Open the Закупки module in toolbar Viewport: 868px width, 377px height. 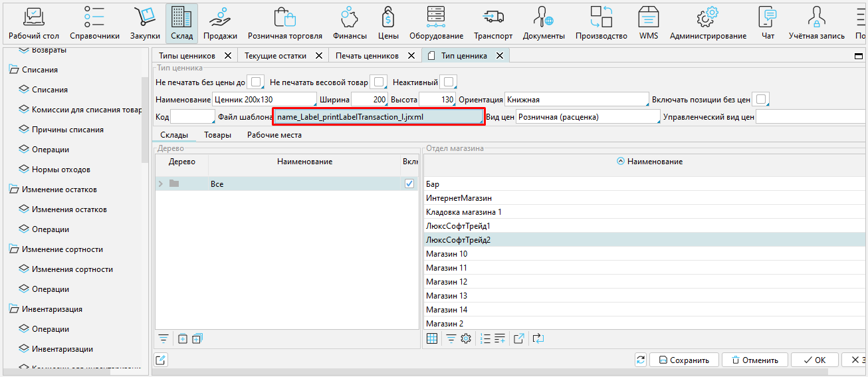[145, 23]
